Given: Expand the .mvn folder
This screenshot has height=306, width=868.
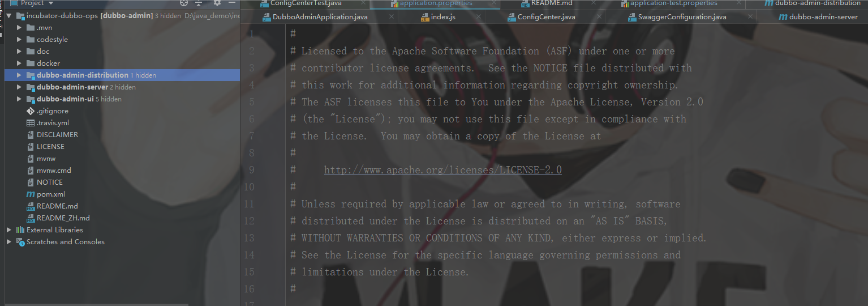Looking at the screenshot, I should point(19,27).
